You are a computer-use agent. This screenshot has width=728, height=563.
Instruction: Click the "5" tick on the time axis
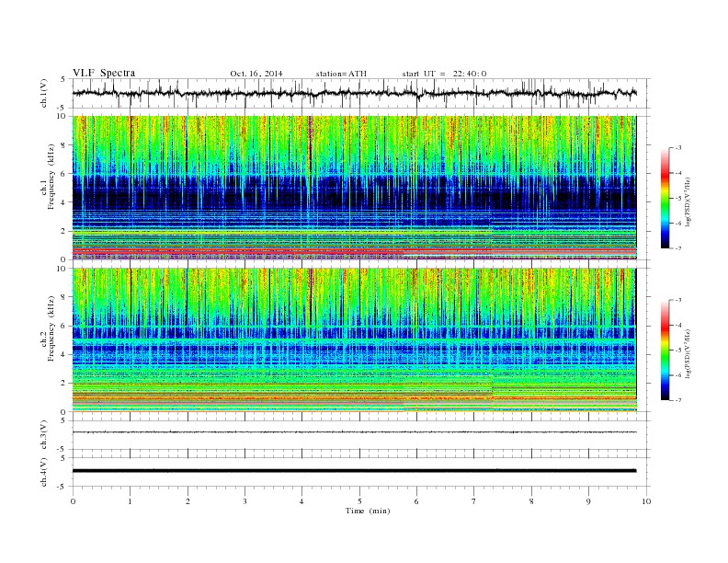[359, 501]
